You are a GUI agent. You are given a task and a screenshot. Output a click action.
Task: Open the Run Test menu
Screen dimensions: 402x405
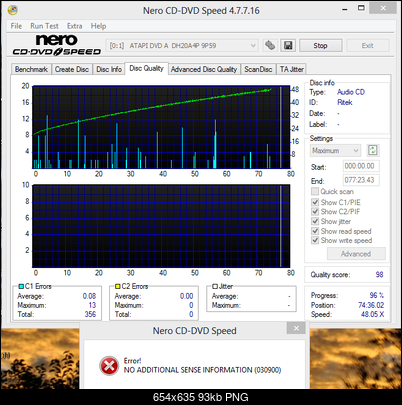(44, 26)
